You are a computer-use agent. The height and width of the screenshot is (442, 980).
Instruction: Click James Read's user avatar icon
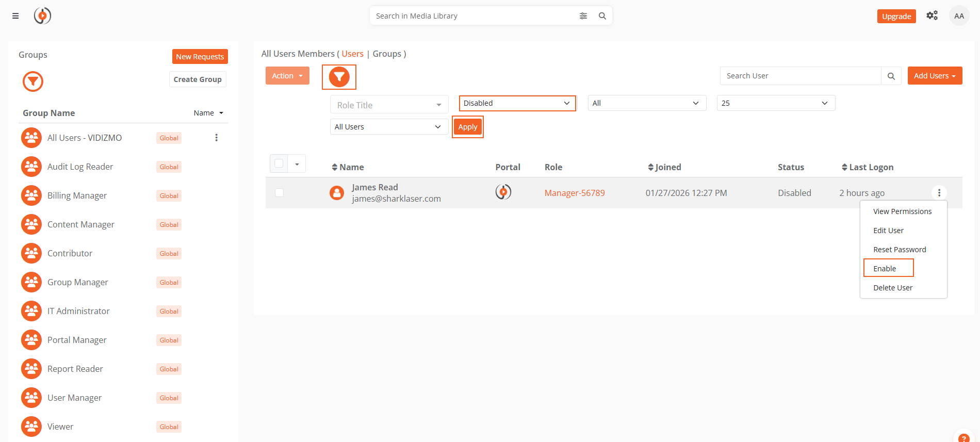(x=337, y=193)
